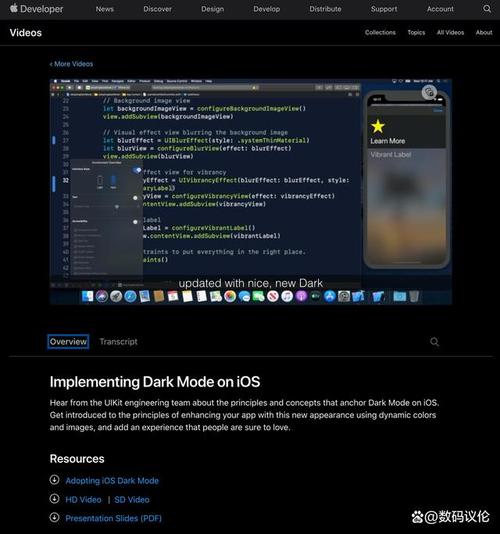Switch to the Transcript tab

point(119,342)
